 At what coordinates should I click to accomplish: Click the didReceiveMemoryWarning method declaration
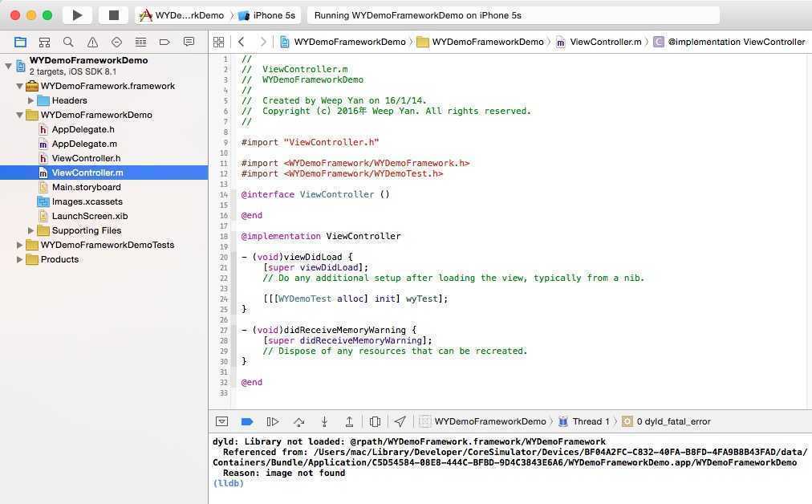pos(329,330)
